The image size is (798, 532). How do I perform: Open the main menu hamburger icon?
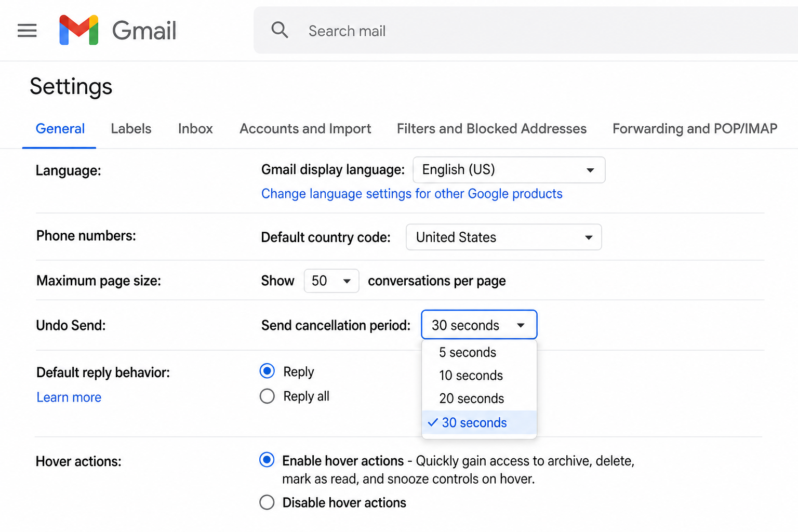(x=27, y=31)
